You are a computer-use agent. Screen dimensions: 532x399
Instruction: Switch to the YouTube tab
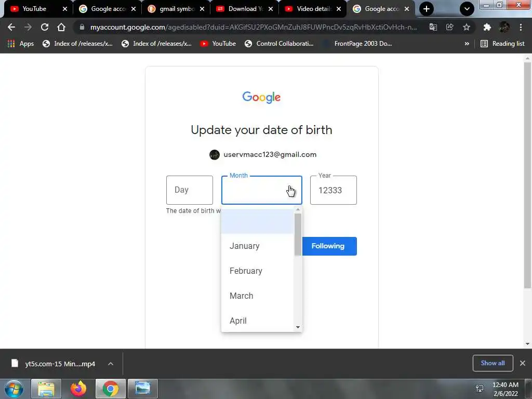(x=34, y=9)
